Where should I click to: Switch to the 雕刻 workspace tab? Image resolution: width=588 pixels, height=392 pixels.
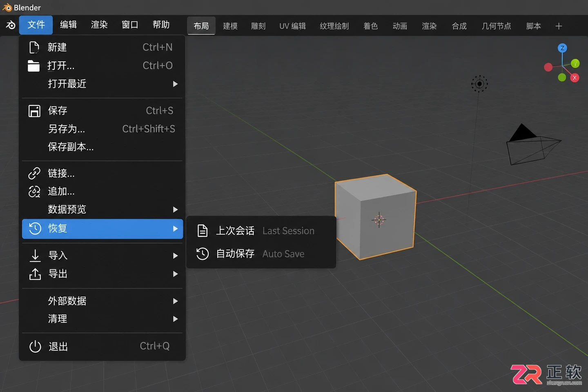pyautogui.click(x=258, y=26)
